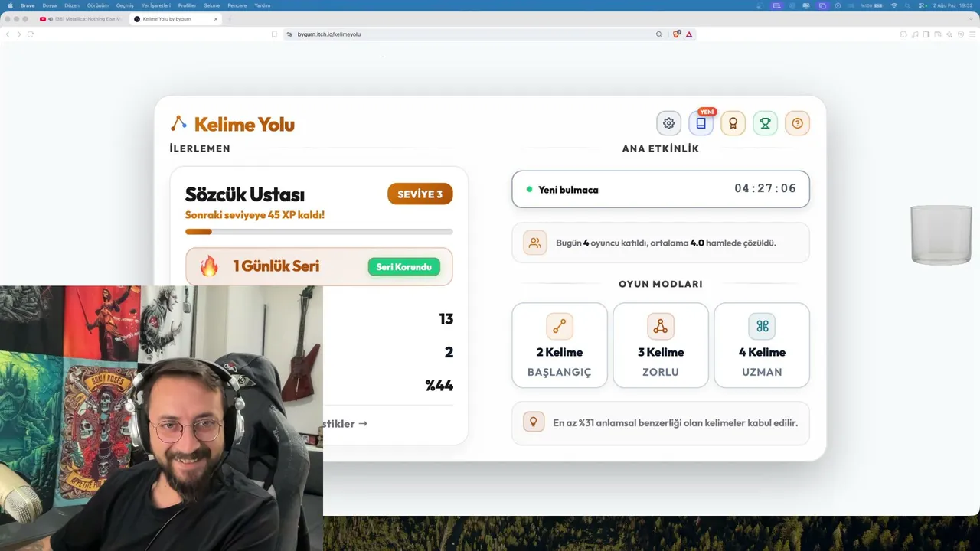Image resolution: width=980 pixels, height=551 pixels.
Task: Open the Dosya menu
Action: [49, 5]
